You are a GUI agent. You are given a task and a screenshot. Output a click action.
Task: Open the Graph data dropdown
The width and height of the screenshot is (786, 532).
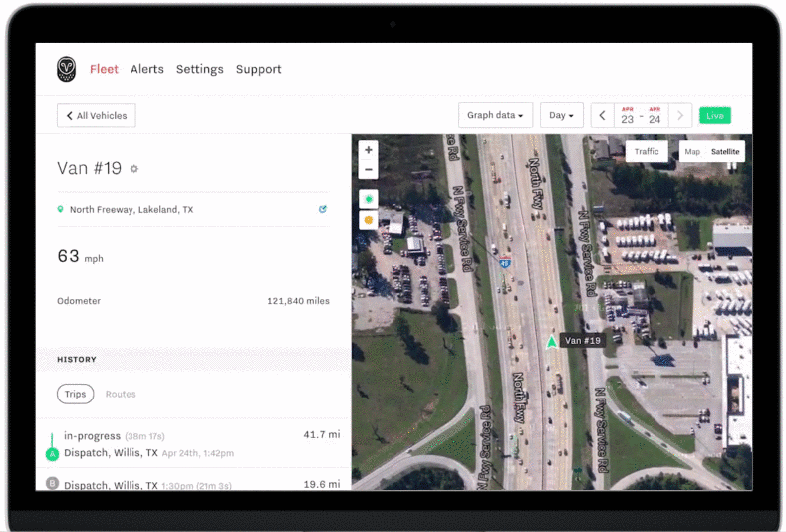tap(495, 115)
